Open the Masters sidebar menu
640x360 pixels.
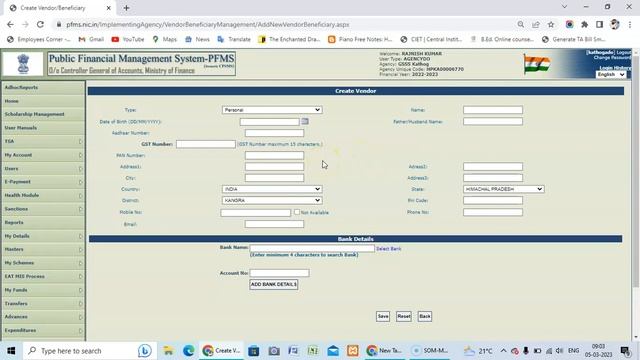(x=43, y=249)
